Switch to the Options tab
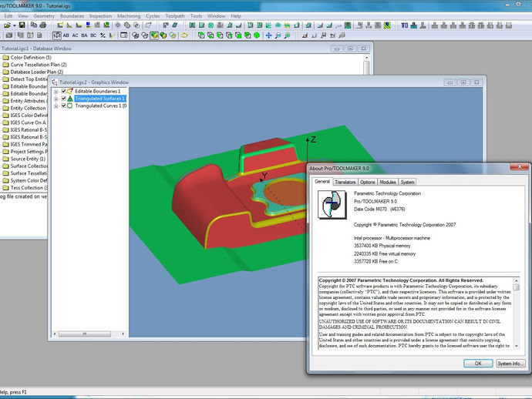Viewport: 532px width, 399px height. (x=367, y=182)
